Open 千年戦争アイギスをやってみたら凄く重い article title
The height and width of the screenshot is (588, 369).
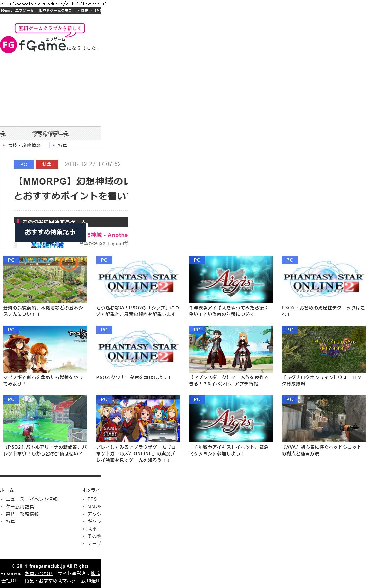(229, 311)
